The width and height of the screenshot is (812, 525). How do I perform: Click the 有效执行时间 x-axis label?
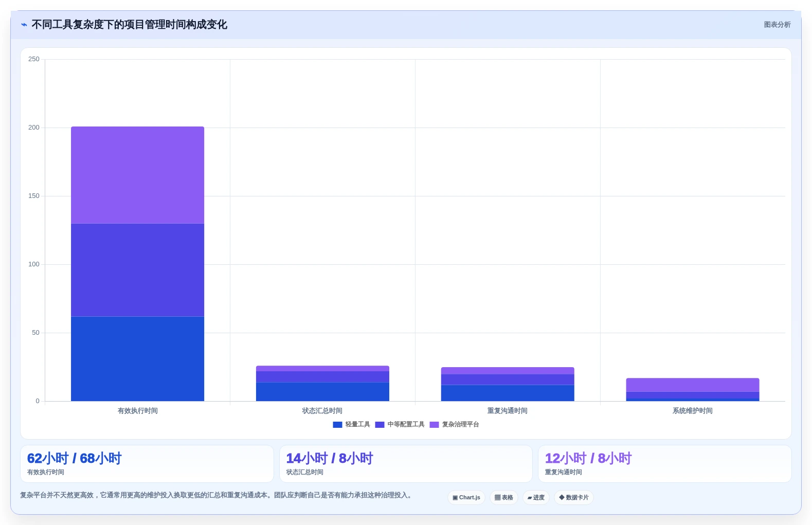click(x=137, y=411)
